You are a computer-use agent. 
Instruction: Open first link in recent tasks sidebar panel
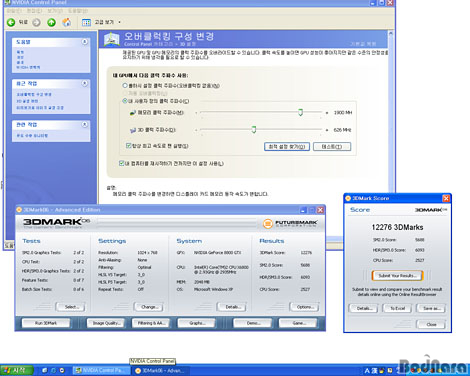[x=34, y=94]
